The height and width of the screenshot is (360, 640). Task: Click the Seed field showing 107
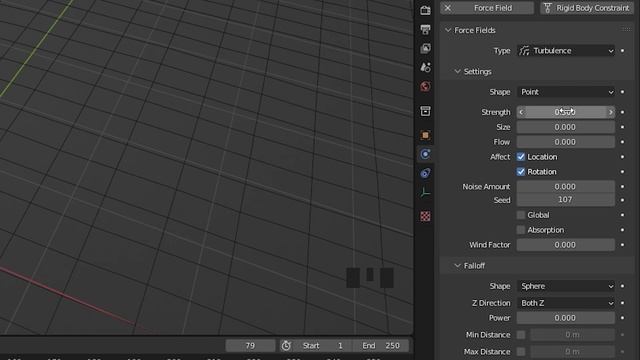coord(566,200)
